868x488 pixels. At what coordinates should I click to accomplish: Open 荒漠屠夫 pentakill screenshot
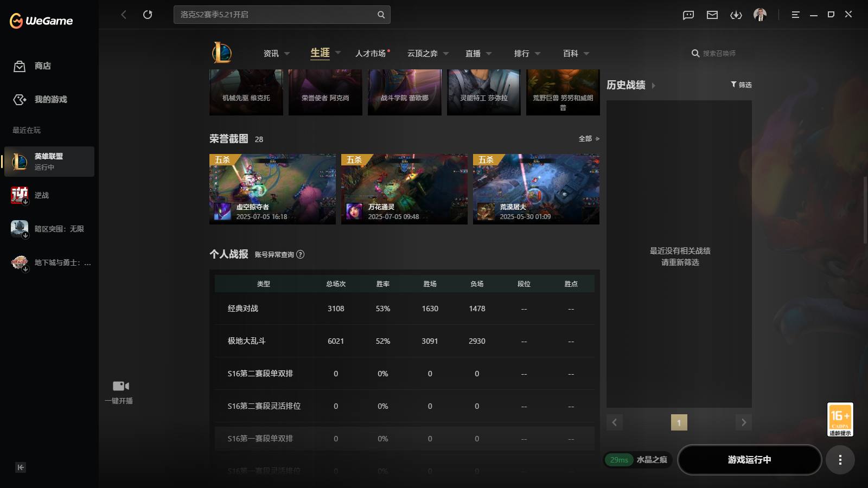(x=536, y=189)
